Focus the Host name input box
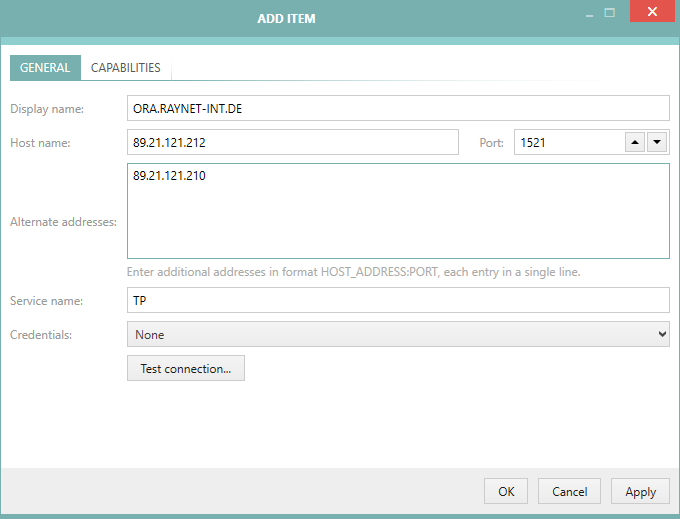Image resolution: width=680 pixels, height=519 pixels. coord(292,142)
